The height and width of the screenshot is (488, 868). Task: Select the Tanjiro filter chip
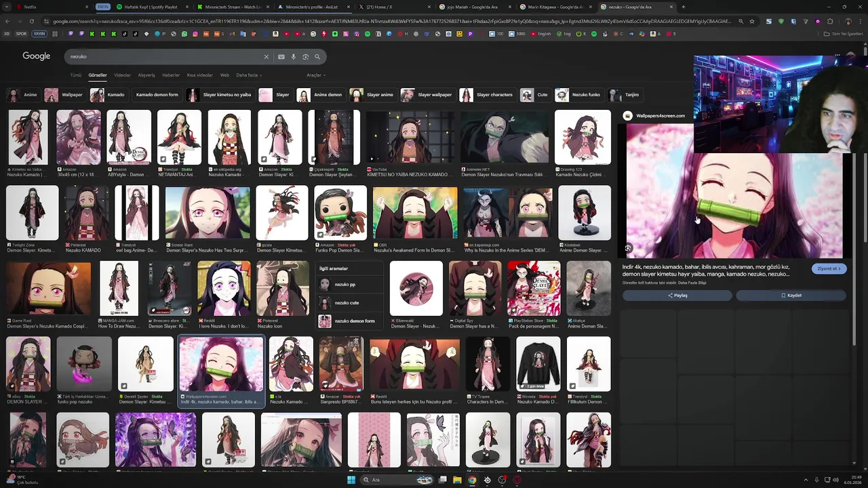tap(625, 95)
